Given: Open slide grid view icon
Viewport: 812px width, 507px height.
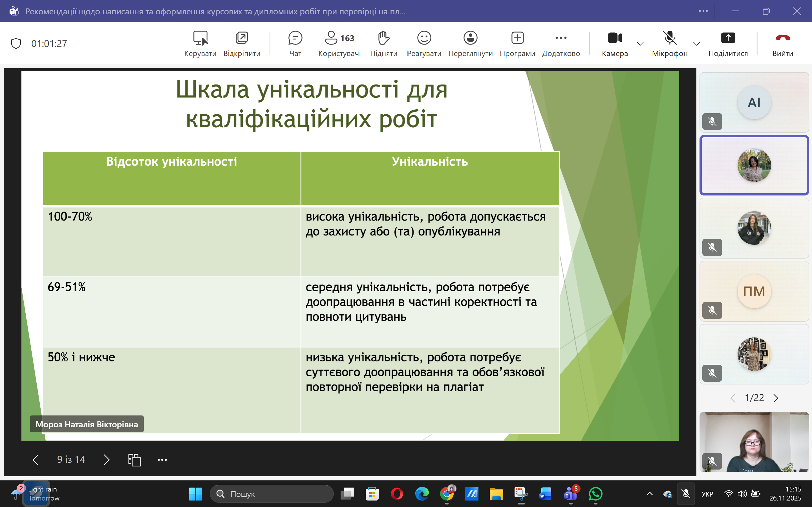Looking at the screenshot, I should 134,460.
